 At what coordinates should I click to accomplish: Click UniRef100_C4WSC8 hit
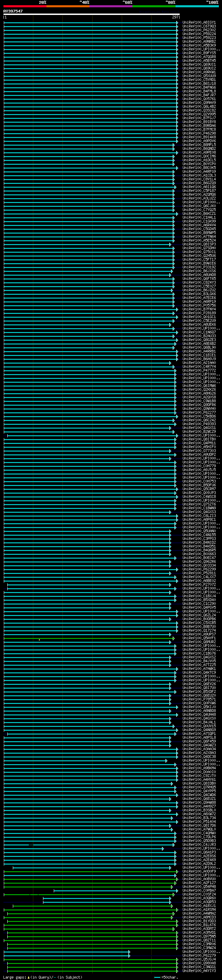(199, 496)
